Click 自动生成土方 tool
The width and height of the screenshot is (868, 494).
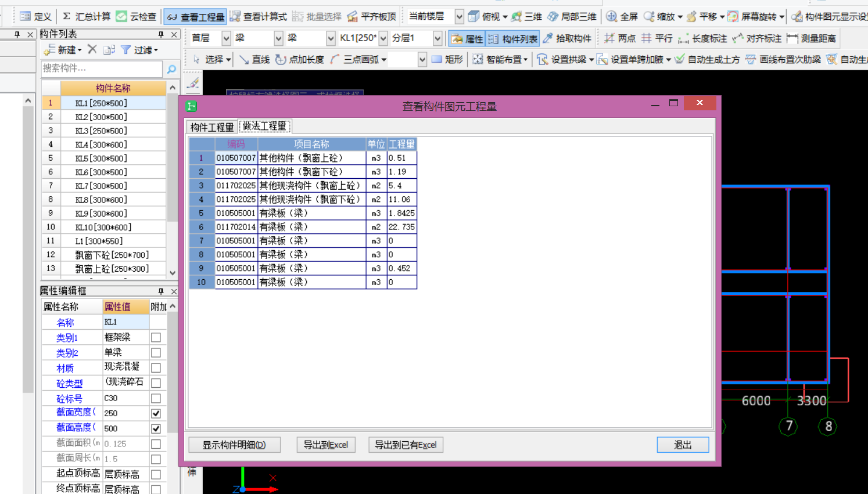[x=707, y=59]
